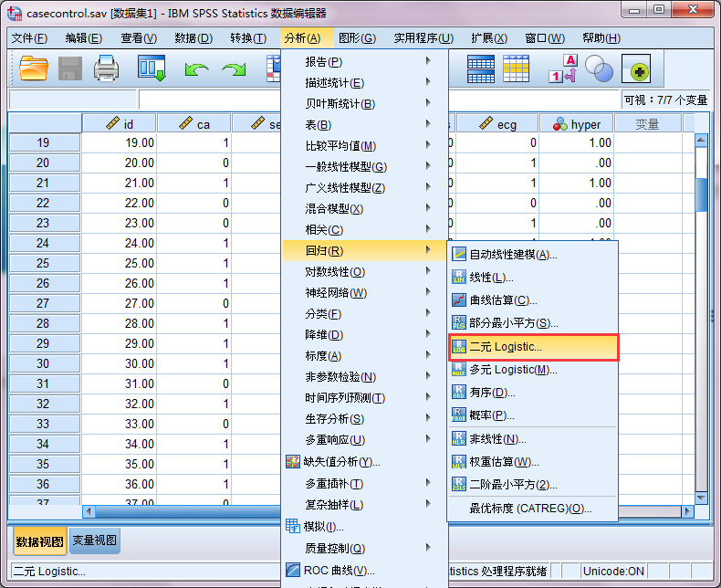Select the hyper column header
Viewport: 721px width, 588px height.
pyautogui.click(x=577, y=124)
